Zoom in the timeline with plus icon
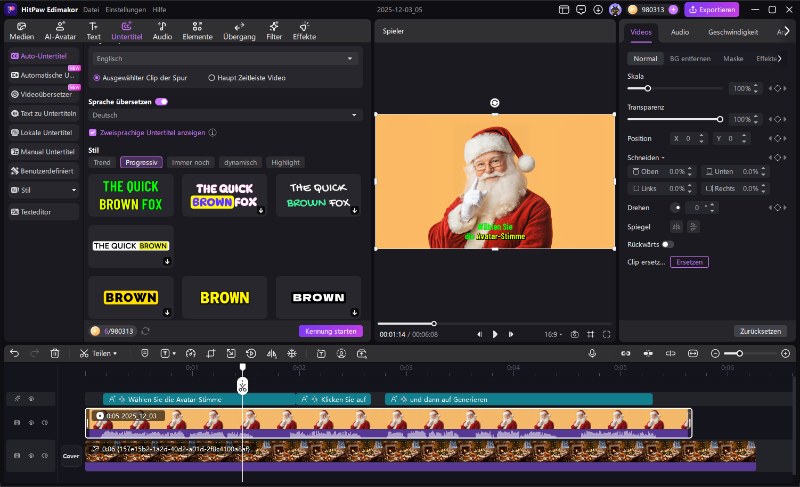The width and height of the screenshot is (800, 487). pos(786,353)
